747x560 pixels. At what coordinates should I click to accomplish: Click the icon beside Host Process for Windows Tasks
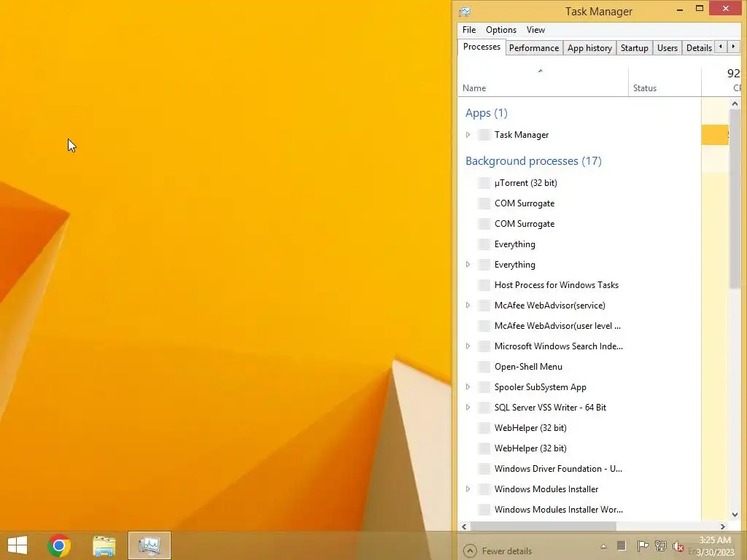[x=484, y=285]
